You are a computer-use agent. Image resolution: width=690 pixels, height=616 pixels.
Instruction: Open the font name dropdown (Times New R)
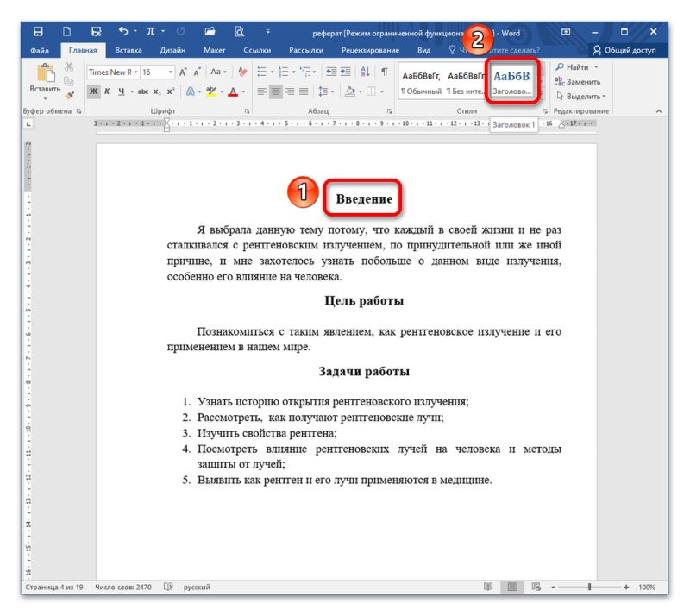point(136,72)
